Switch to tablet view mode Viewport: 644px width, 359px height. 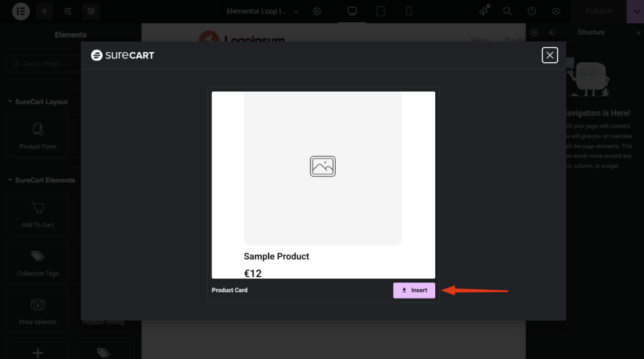(x=380, y=11)
